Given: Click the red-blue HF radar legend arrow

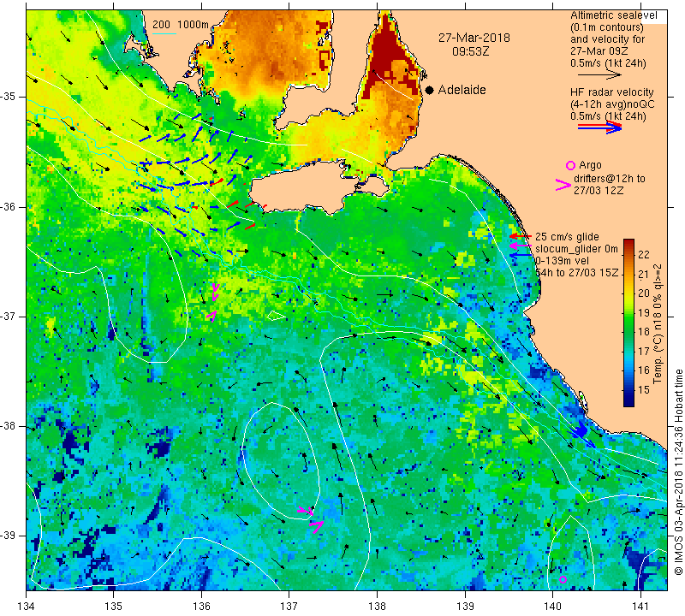Looking at the screenshot, I should [x=599, y=127].
